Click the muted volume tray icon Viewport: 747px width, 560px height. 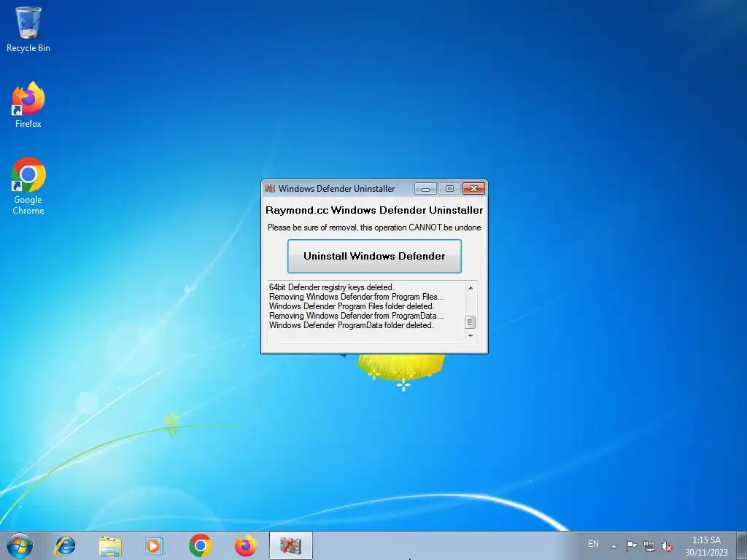[667, 546]
